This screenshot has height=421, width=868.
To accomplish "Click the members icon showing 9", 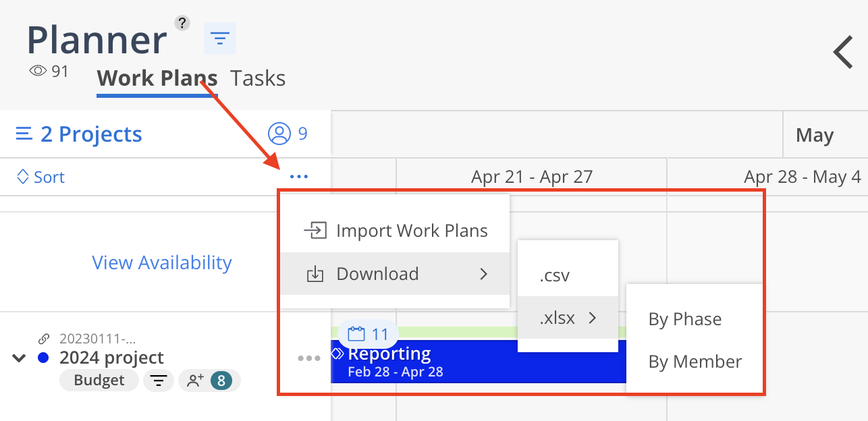I will [279, 134].
